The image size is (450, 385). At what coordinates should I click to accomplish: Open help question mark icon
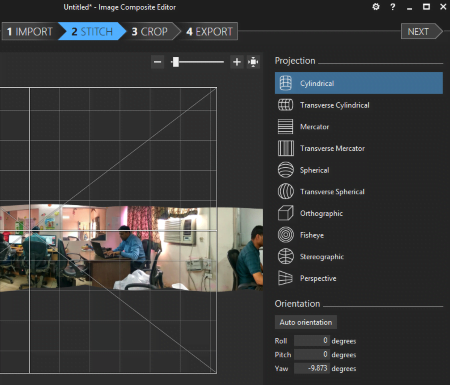[x=393, y=7]
